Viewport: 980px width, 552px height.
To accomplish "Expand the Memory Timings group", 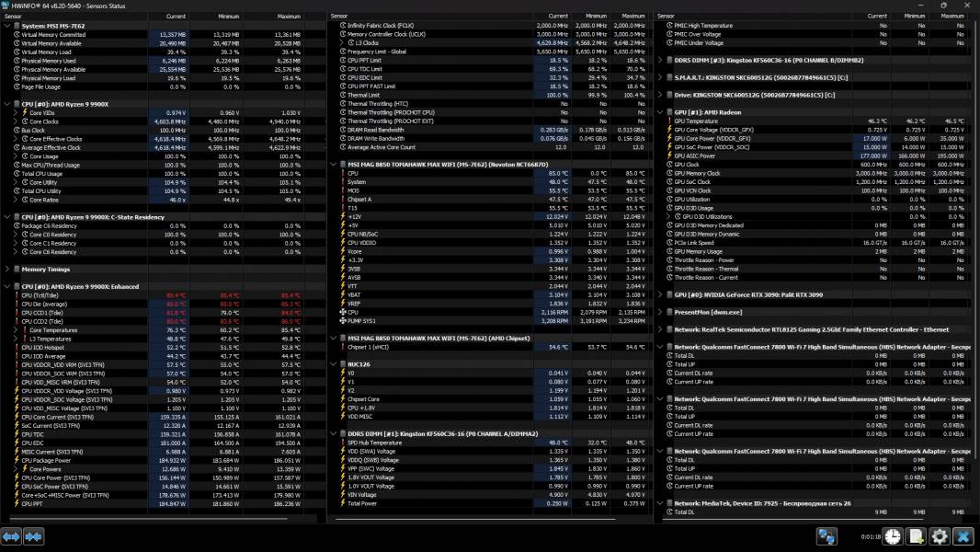I will (6, 269).
